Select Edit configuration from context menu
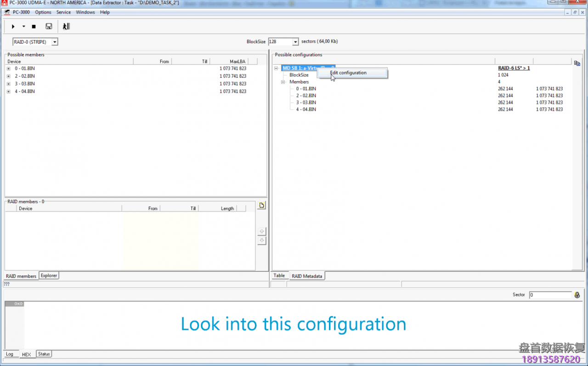The image size is (588, 366). pos(348,73)
